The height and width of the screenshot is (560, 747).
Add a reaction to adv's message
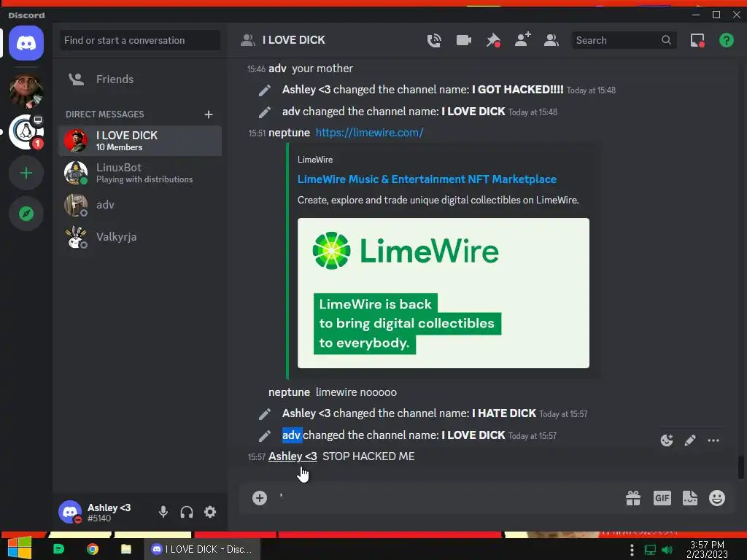point(667,440)
